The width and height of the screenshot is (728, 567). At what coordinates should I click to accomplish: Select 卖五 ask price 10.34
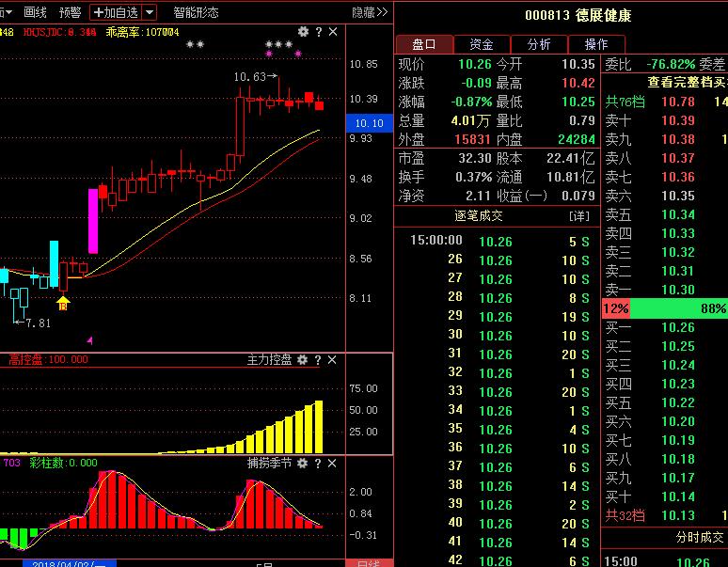point(678,214)
